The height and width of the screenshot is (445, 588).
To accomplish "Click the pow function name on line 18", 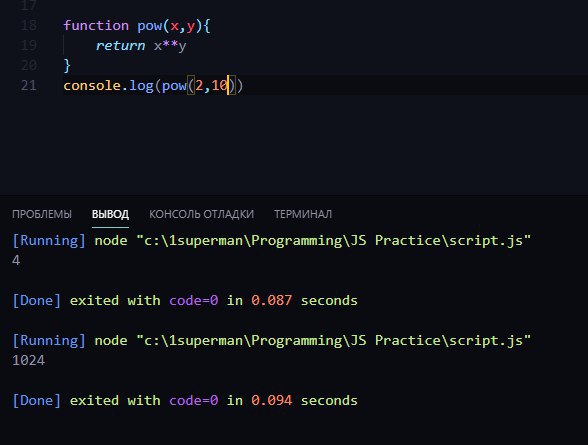I will (x=150, y=26).
